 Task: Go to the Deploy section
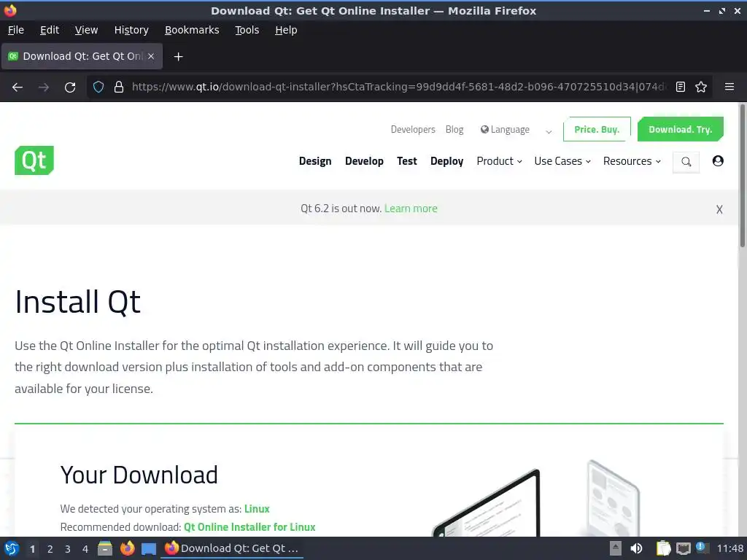tap(447, 161)
